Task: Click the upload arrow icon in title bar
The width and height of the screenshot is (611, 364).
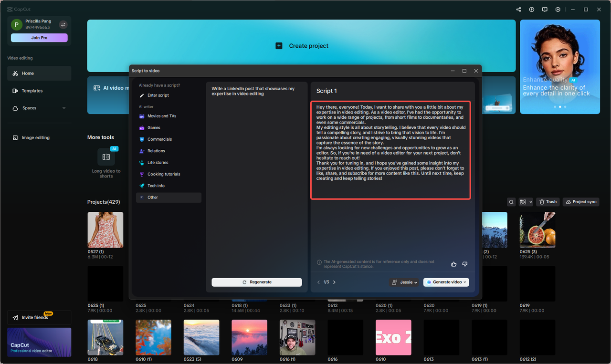Action: coord(532,10)
